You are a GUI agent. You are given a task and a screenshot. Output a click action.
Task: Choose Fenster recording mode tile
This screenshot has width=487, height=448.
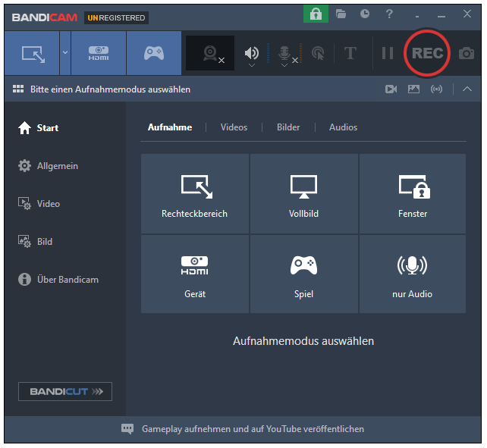[x=413, y=194]
